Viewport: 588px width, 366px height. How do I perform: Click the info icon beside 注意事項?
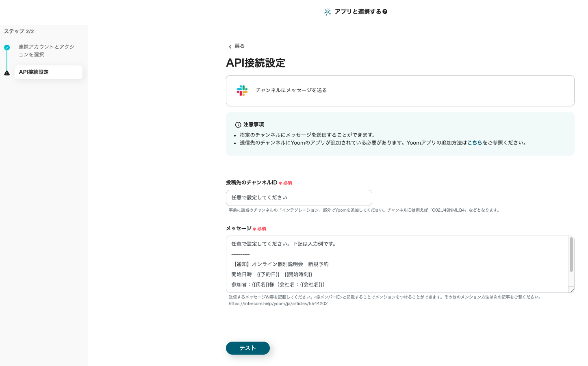(x=238, y=125)
